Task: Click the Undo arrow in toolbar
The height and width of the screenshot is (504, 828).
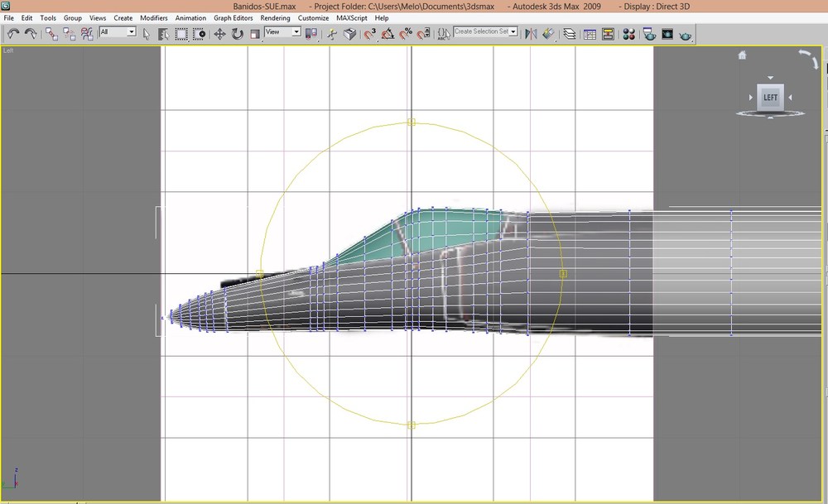Action: pyautogui.click(x=13, y=34)
